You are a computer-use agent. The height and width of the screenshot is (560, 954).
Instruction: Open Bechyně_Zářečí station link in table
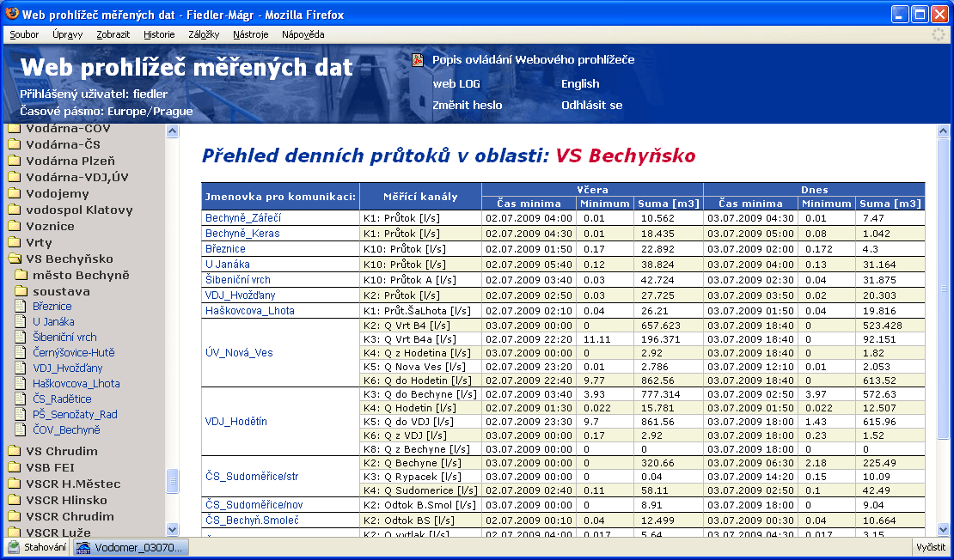(x=243, y=217)
